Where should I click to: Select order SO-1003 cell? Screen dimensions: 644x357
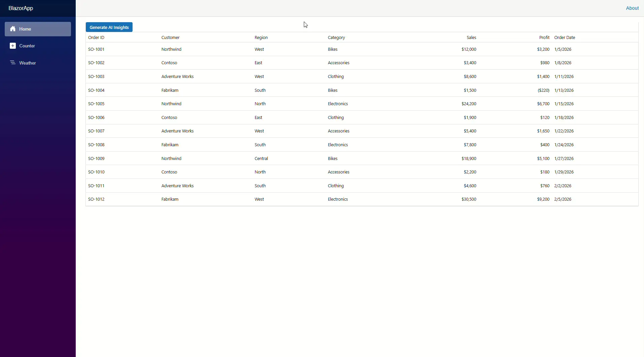pos(96,77)
